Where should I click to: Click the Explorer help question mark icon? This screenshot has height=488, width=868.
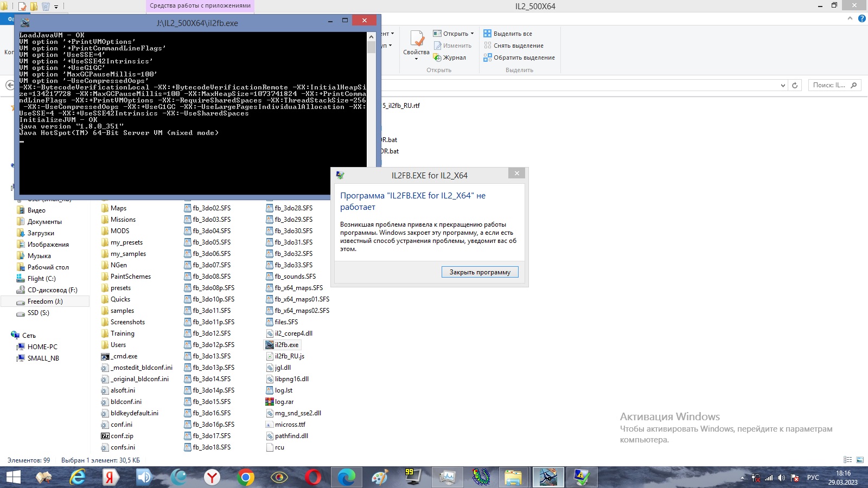pos(861,18)
